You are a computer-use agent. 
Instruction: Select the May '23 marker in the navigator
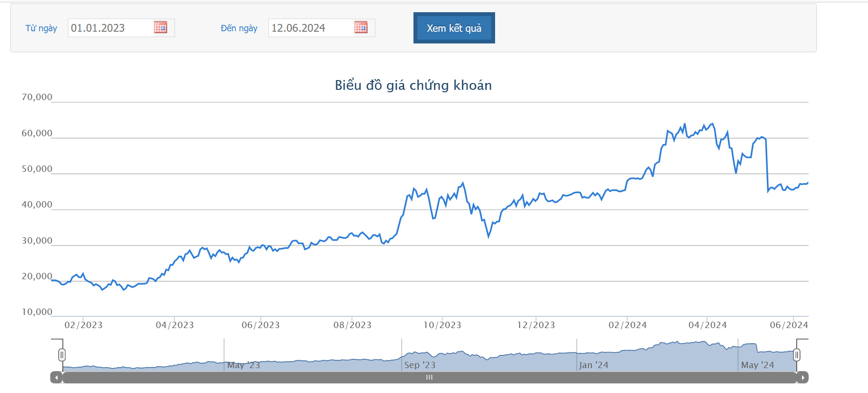pyautogui.click(x=243, y=365)
